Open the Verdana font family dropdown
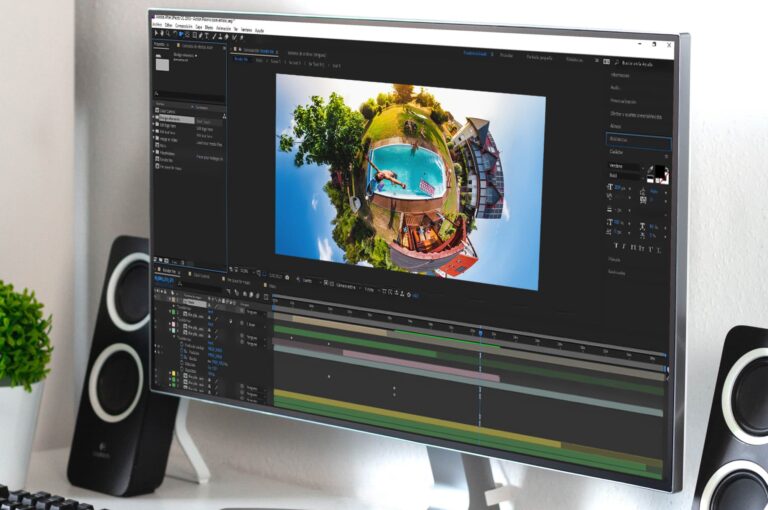Screen dimensions: 768x510 (625, 166)
